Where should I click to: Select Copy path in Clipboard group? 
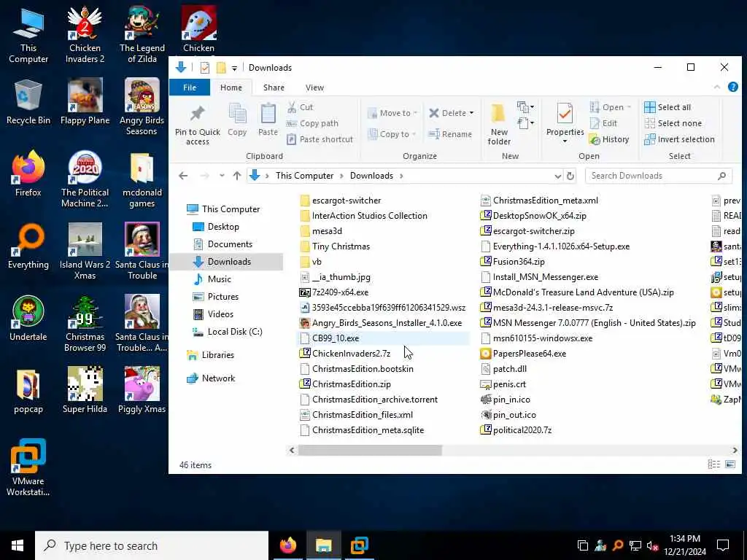point(312,123)
